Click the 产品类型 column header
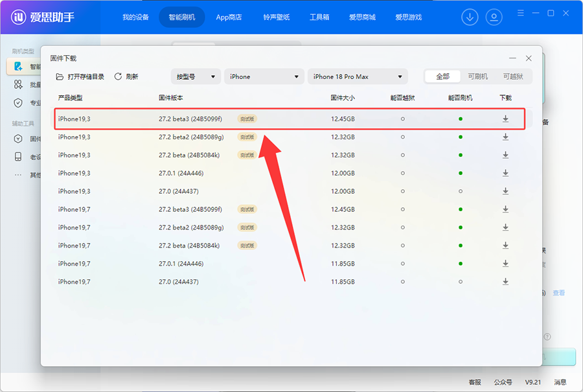583x392 pixels. point(70,98)
